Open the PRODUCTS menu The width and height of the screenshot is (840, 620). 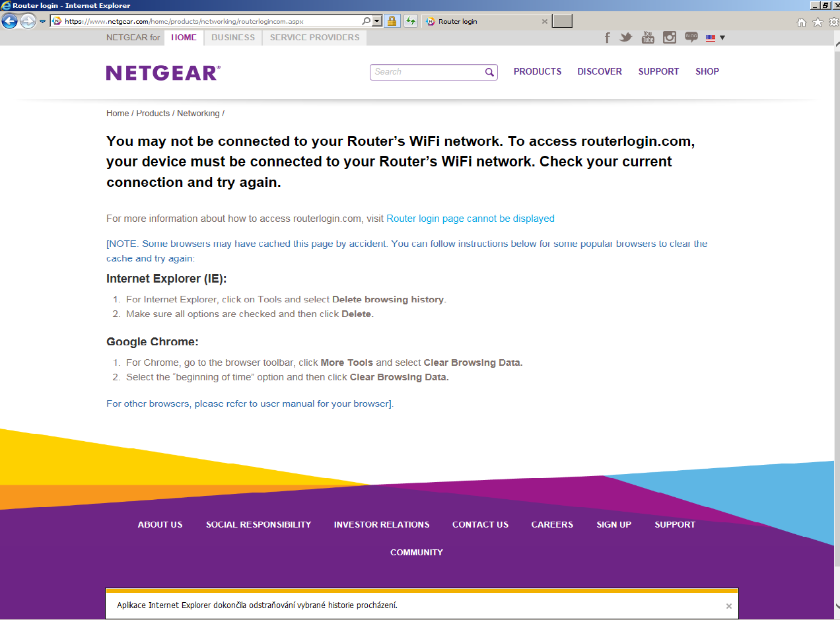tap(538, 71)
